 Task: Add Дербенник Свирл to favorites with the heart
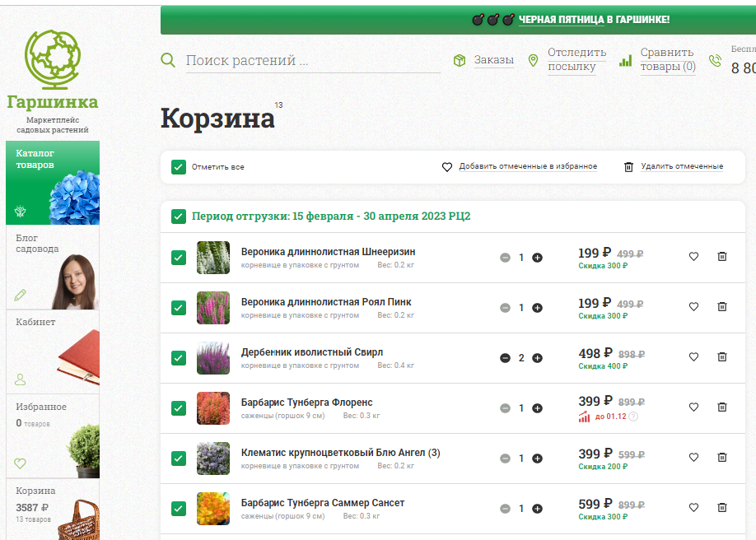pyautogui.click(x=693, y=356)
